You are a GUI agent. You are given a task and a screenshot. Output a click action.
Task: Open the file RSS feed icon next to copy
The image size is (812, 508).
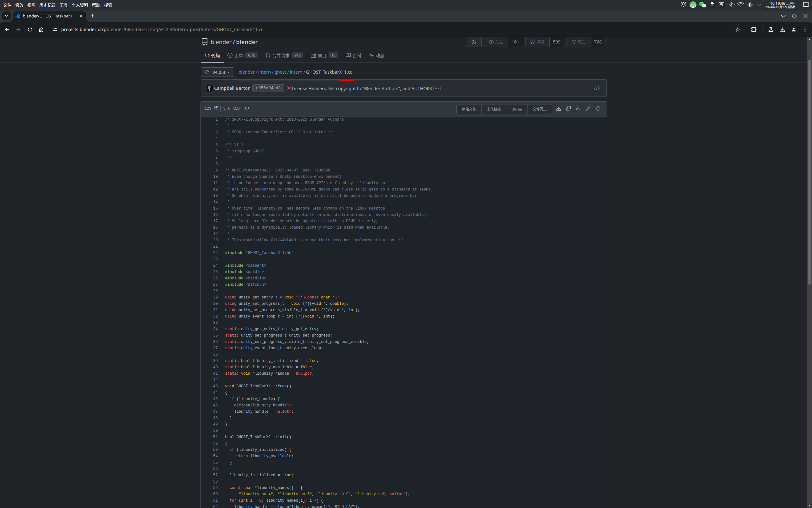tap(578, 109)
